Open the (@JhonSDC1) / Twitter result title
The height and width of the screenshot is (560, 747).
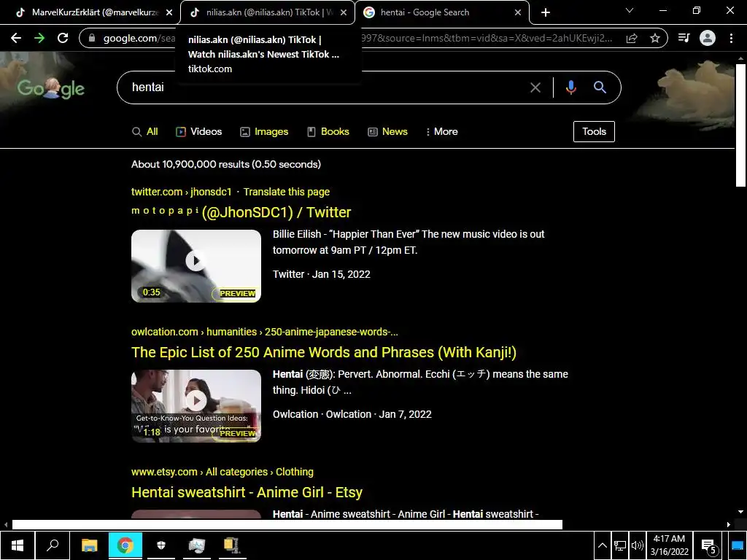point(241,212)
